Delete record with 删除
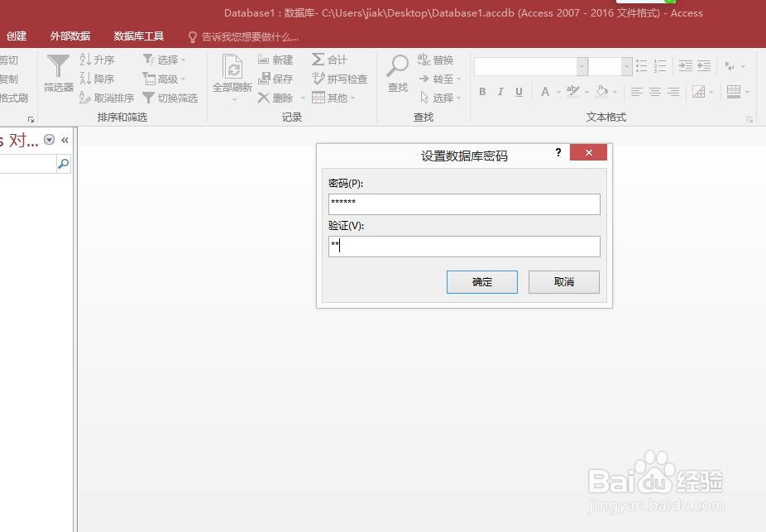766x532 pixels. click(x=275, y=98)
